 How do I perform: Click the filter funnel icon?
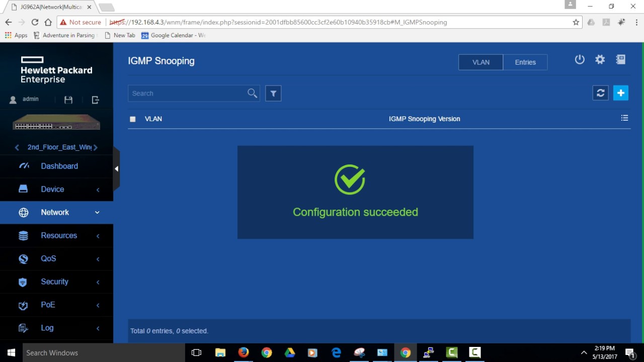[273, 94]
